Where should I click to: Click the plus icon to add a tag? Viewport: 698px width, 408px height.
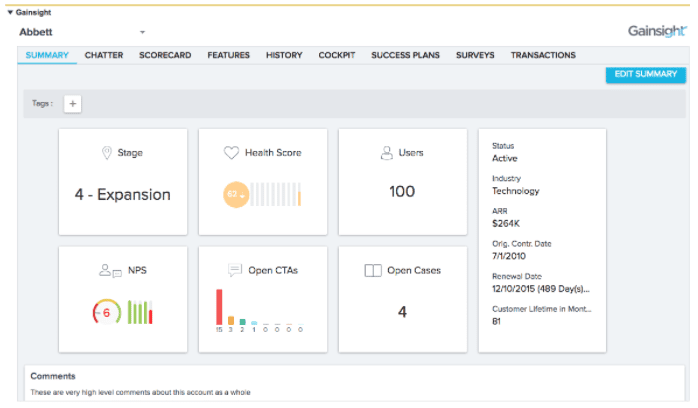[x=73, y=103]
